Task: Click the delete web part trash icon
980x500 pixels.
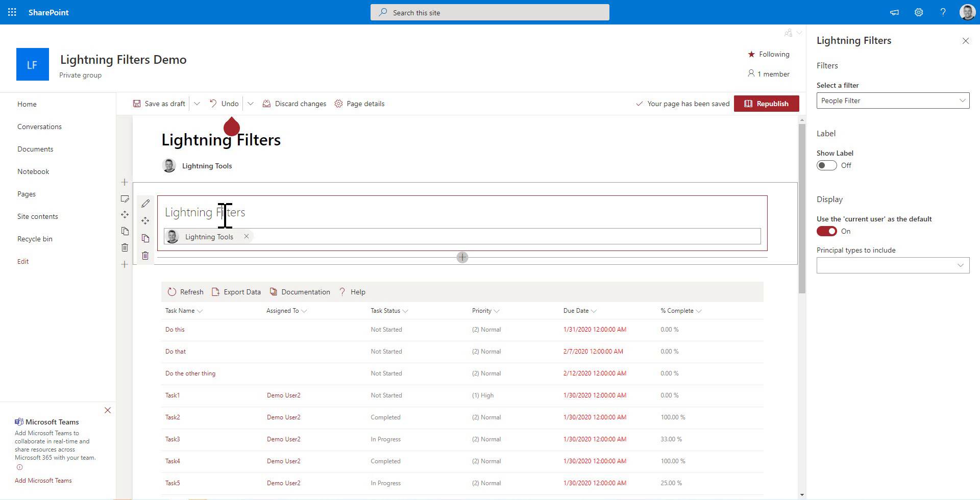Action: click(145, 256)
